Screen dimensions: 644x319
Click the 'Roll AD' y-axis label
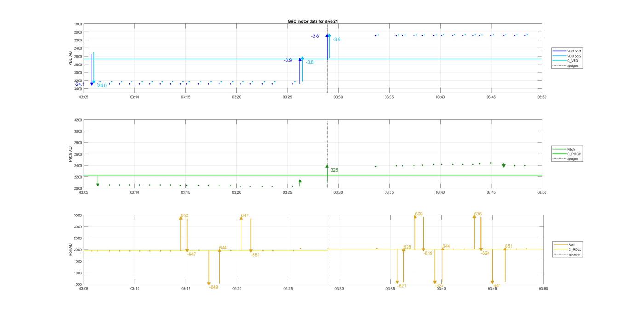click(71, 250)
